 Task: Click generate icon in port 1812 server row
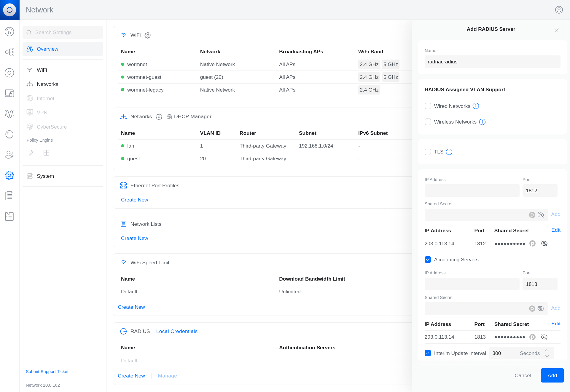coord(532,244)
